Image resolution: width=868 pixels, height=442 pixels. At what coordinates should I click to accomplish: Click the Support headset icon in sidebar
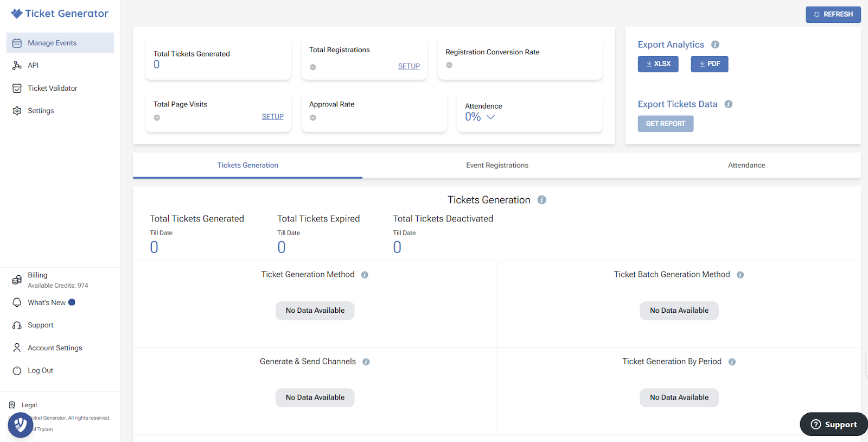click(x=17, y=325)
